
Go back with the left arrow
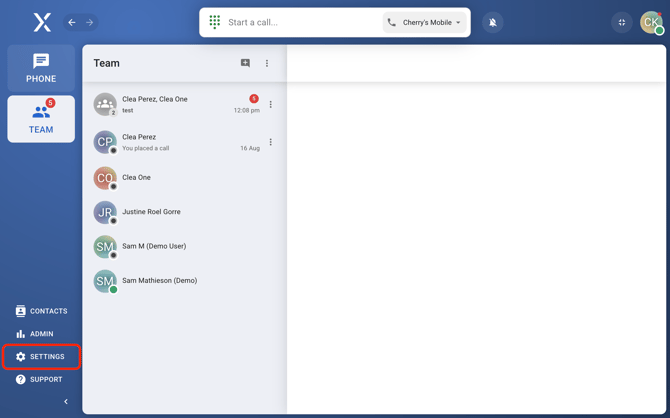(x=72, y=22)
